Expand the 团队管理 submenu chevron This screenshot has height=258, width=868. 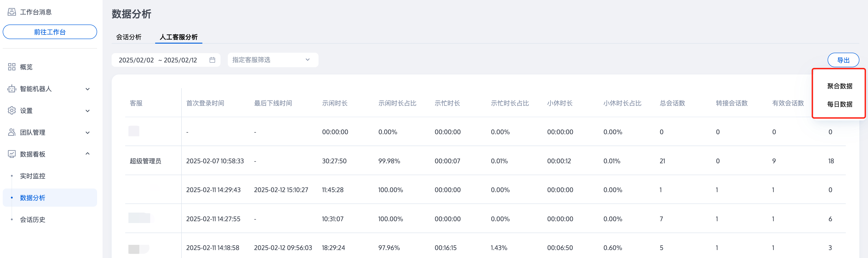click(x=88, y=133)
